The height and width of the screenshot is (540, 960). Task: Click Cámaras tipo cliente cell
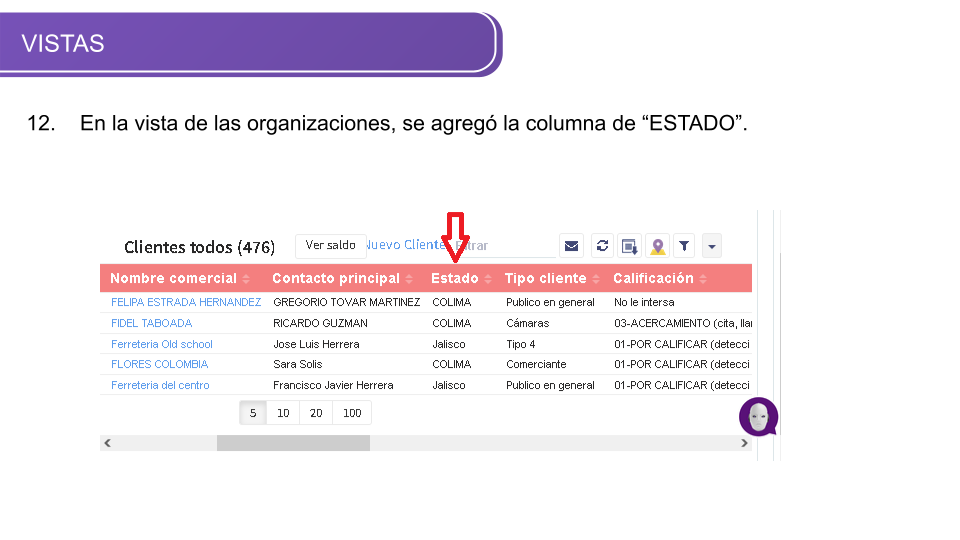click(x=528, y=323)
